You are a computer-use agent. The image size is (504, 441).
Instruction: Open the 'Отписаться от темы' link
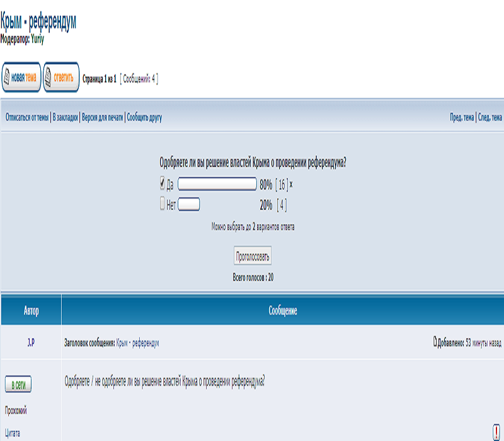pos(27,118)
